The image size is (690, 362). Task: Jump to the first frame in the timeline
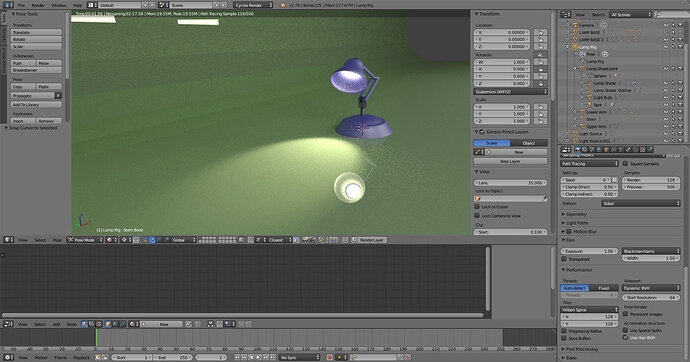pyautogui.click(x=238, y=358)
